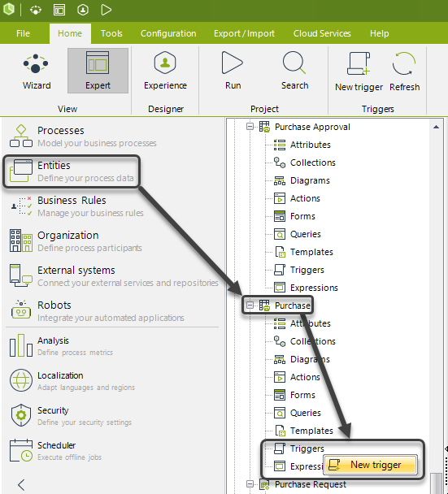The image size is (448, 494).
Task: Open the Configuration ribbon tab
Action: click(x=168, y=33)
